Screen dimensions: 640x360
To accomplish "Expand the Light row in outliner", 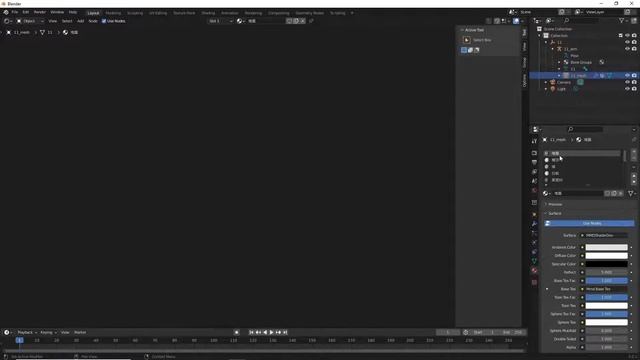I will pyautogui.click(x=546, y=89).
